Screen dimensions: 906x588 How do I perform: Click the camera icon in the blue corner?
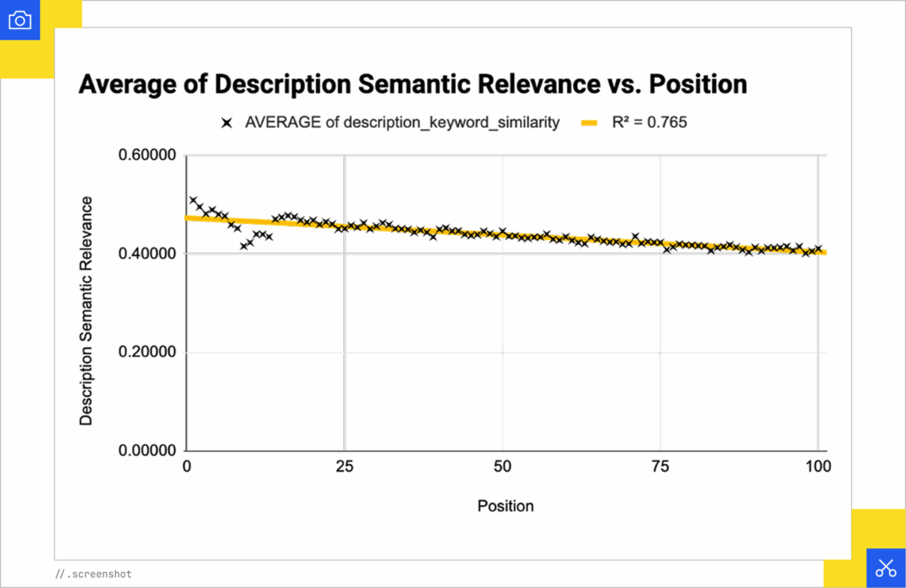(19, 19)
